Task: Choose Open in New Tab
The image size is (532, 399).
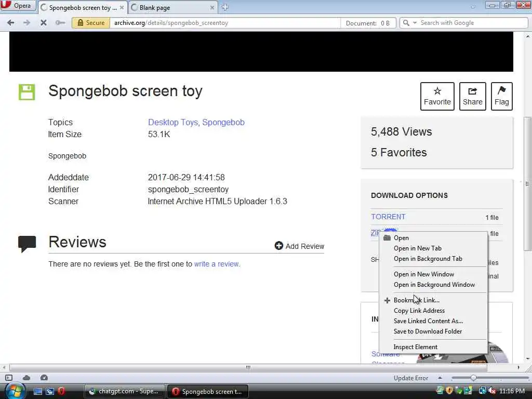Action: pyautogui.click(x=433, y=248)
